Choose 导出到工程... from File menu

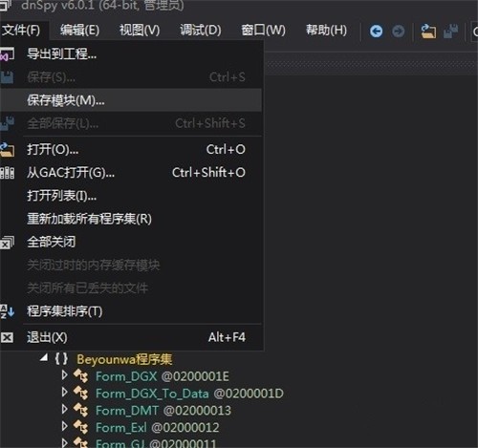tap(131, 53)
